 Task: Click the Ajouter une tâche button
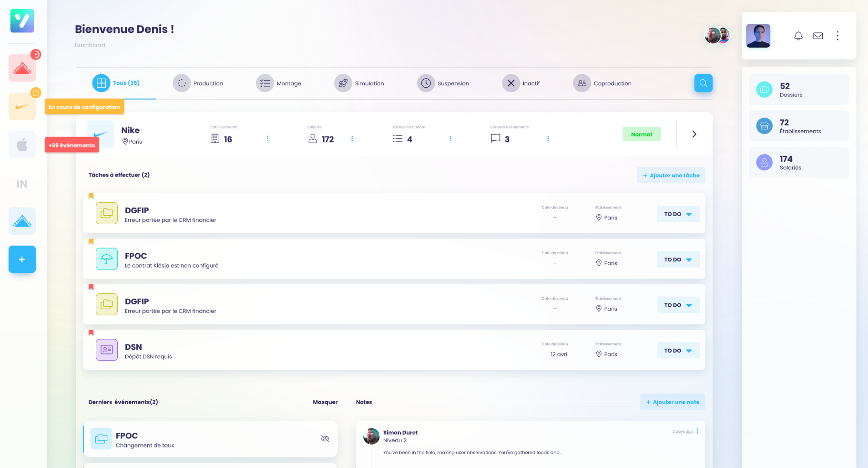click(671, 175)
